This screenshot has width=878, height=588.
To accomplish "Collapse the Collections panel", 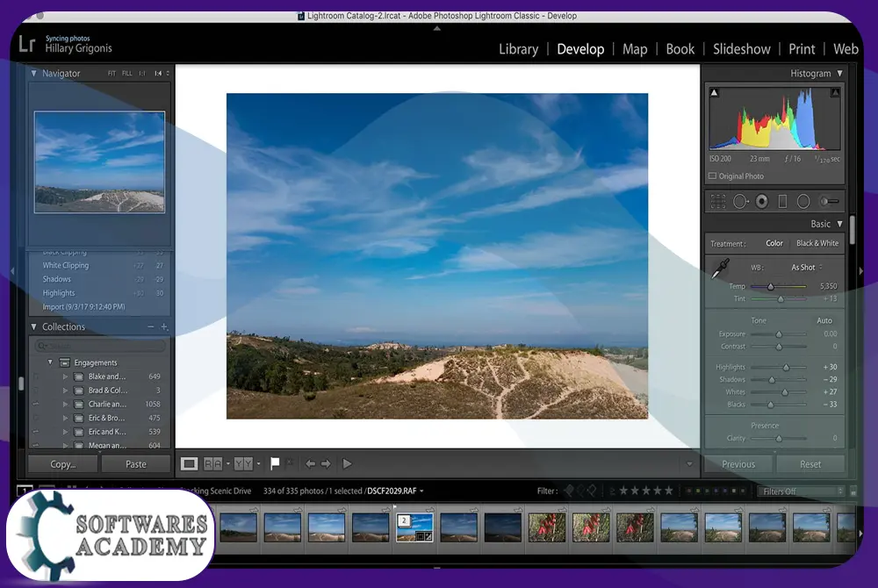I will click(x=33, y=326).
